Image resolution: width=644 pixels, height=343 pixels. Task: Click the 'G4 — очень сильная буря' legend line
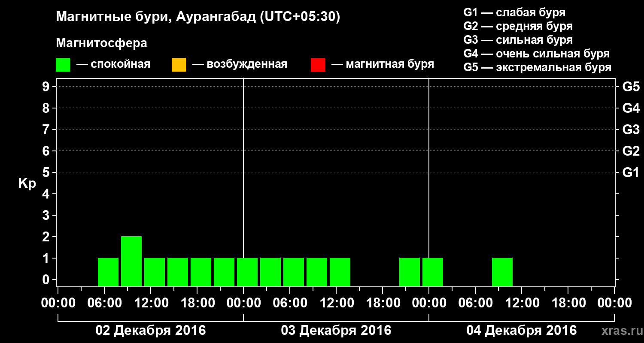coord(536,54)
